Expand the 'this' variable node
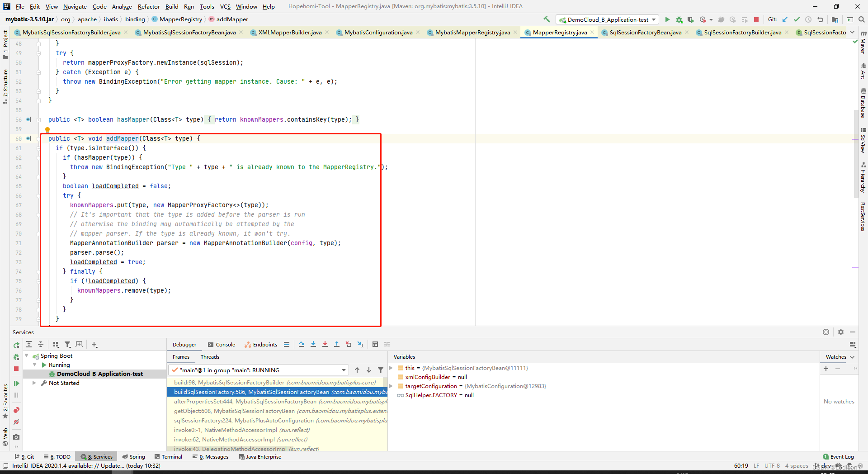868x474 pixels. [392, 368]
